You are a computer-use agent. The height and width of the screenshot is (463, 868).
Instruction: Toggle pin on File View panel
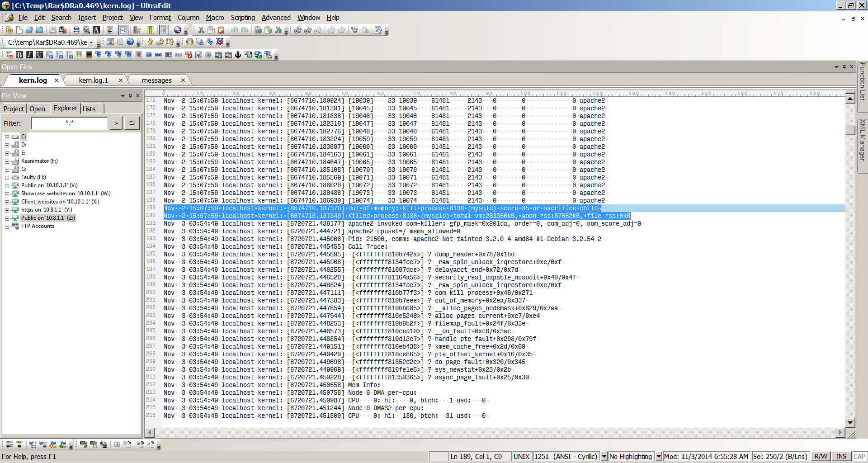click(x=130, y=95)
